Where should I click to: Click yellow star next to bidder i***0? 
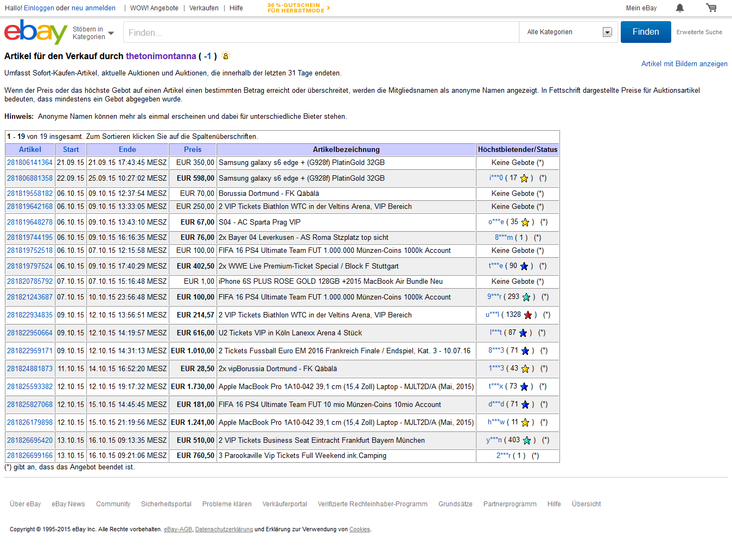pos(524,179)
